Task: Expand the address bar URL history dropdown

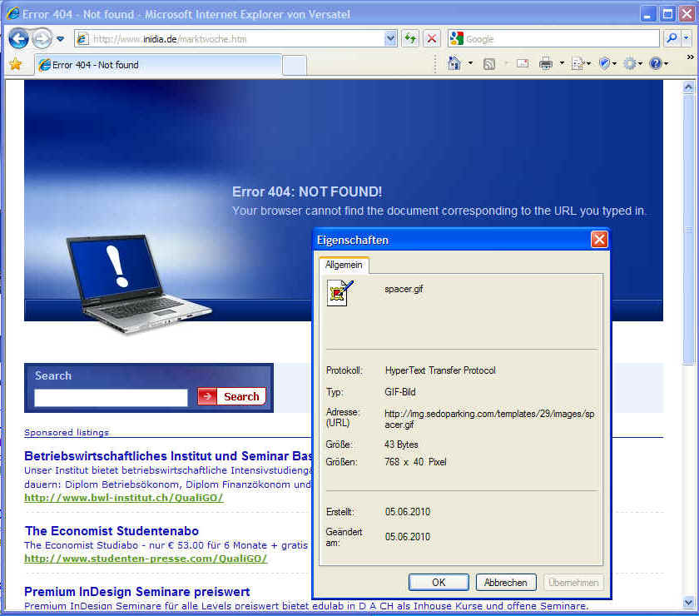Action: coord(390,39)
